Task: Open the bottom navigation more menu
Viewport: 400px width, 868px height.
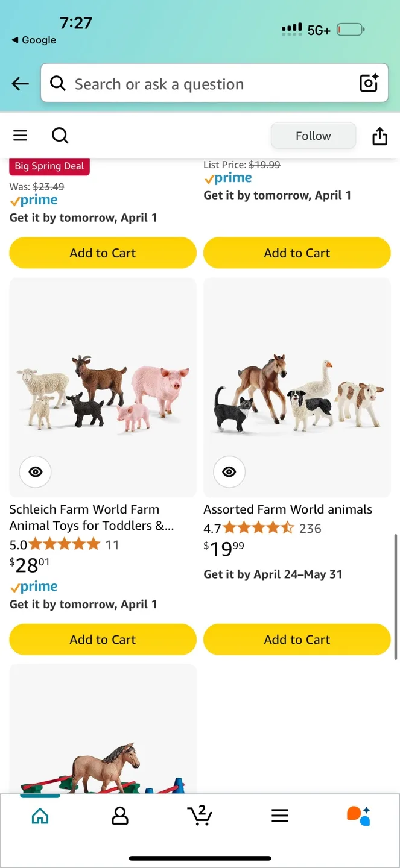Action: coord(280,815)
